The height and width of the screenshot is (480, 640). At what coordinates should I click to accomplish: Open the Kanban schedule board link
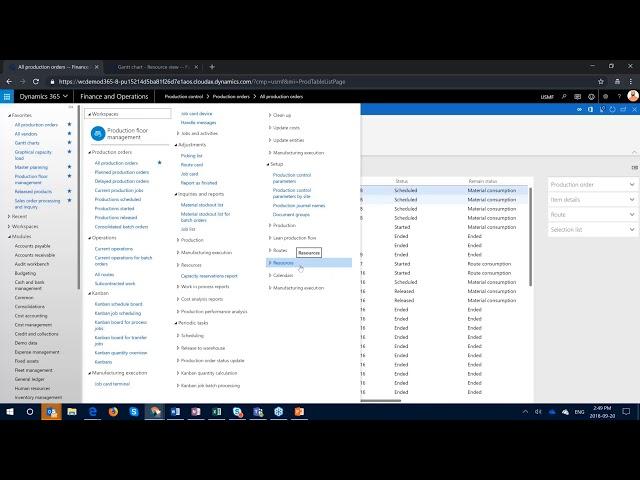coord(118,304)
